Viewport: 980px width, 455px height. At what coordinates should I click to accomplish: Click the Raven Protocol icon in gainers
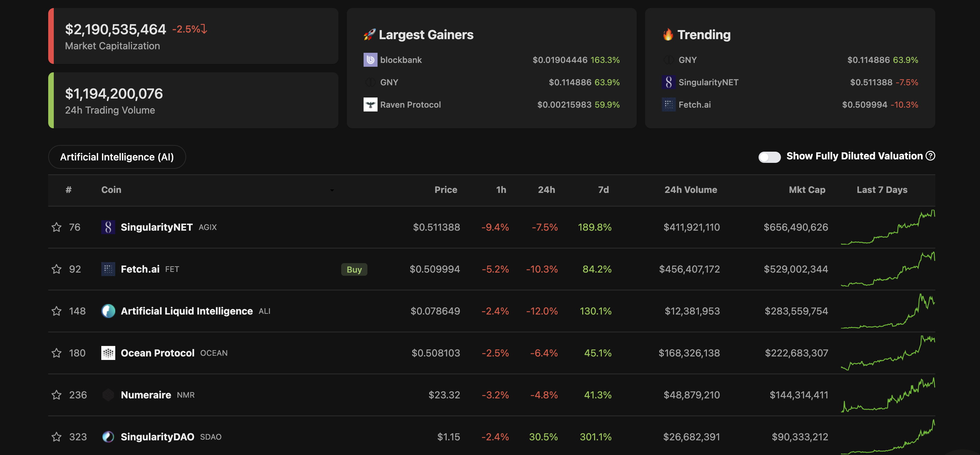[370, 105]
